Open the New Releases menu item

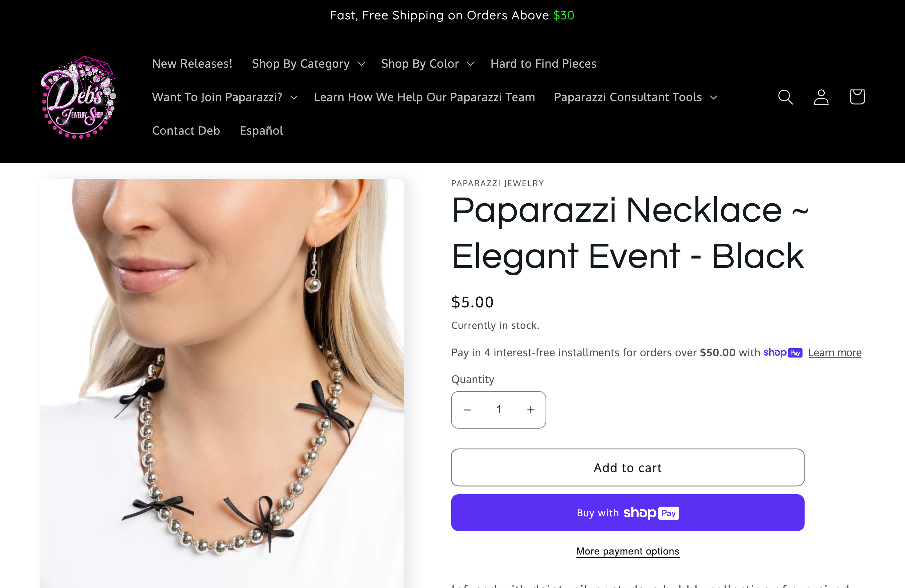(192, 64)
